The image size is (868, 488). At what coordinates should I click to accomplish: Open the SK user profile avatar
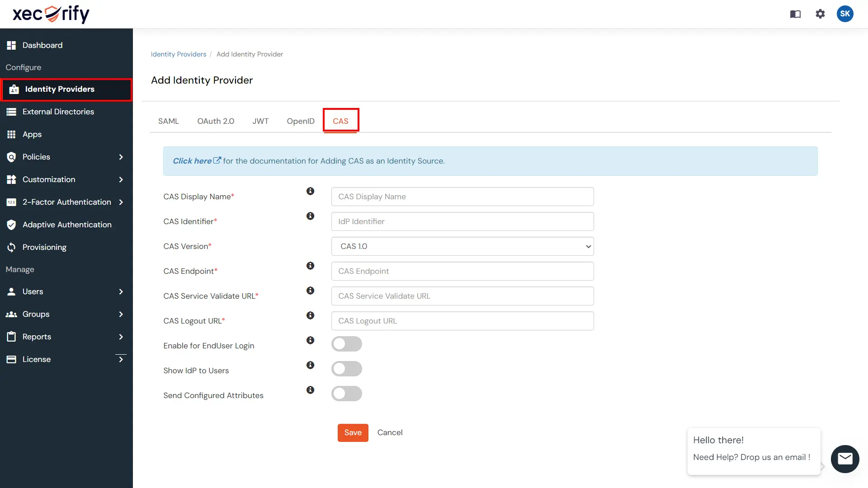(845, 14)
